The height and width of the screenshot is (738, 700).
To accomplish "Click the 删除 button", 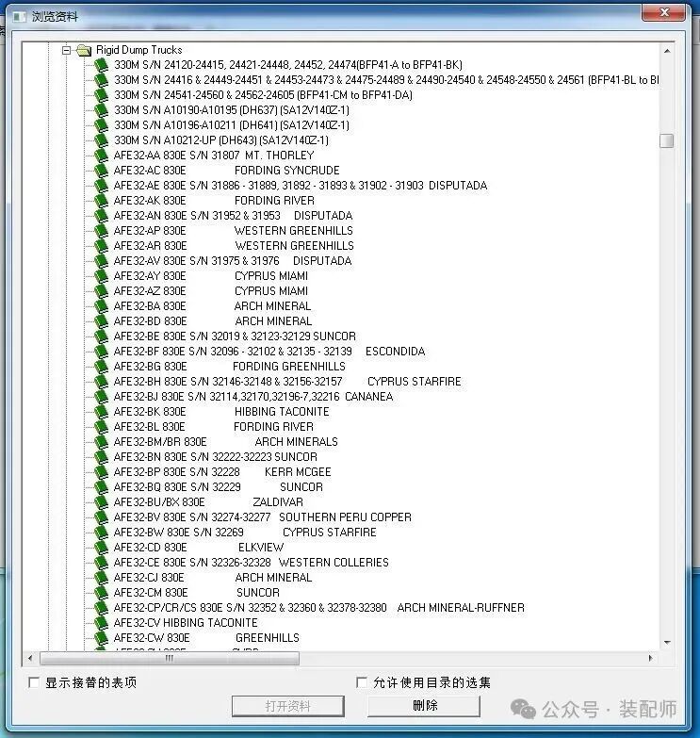I will tap(424, 706).
